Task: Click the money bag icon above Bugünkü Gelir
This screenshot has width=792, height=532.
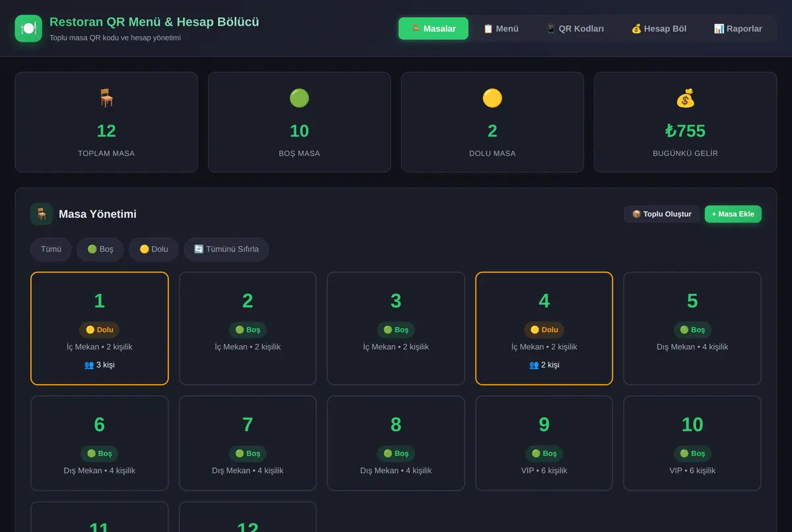Action: 685,98
